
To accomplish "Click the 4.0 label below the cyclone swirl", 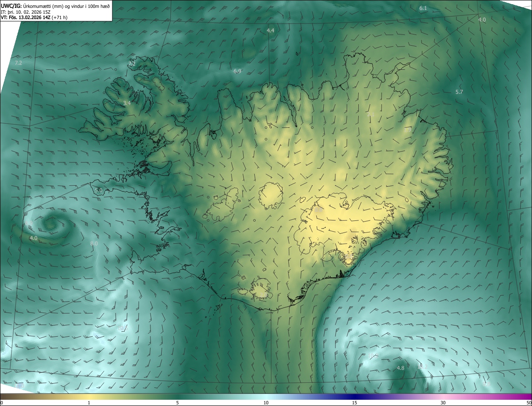I will (34, 238).
